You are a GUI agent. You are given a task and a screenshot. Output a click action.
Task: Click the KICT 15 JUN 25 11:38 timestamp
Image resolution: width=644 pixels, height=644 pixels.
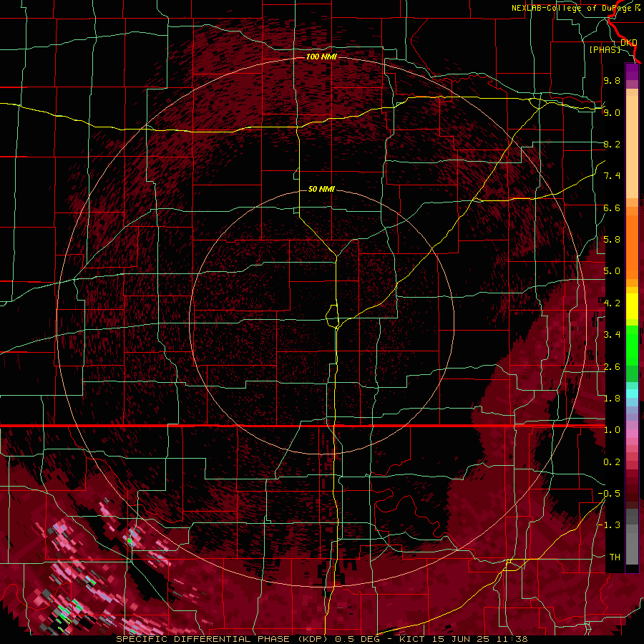pyautogui.click(x=463, y=639)
